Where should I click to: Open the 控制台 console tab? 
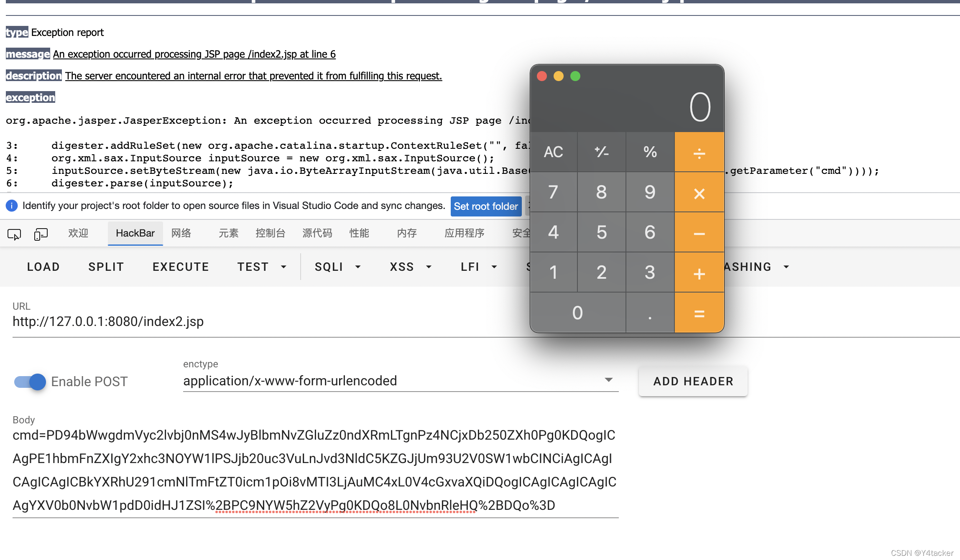click(270, 233)
